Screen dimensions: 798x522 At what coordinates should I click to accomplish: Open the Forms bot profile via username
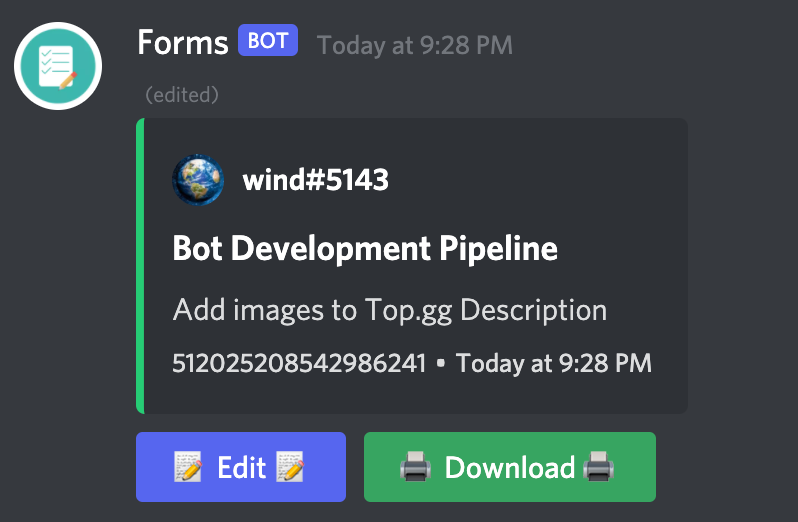tap(182, 43)
